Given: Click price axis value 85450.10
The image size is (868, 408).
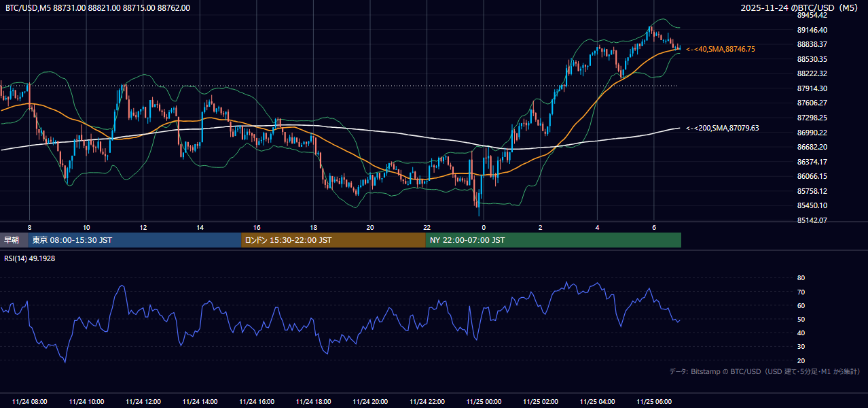Looking at the screenshot, I should point(812,205).
